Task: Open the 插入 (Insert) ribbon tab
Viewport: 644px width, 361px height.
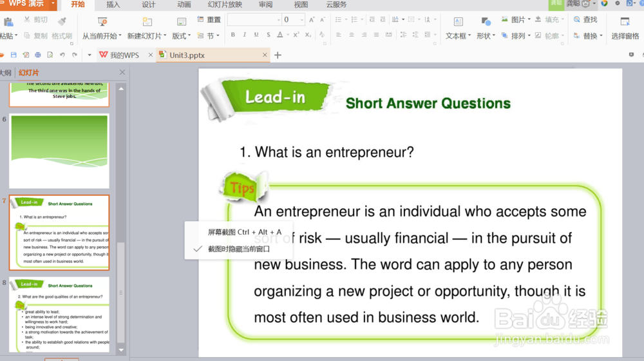Action: (113, 5)
